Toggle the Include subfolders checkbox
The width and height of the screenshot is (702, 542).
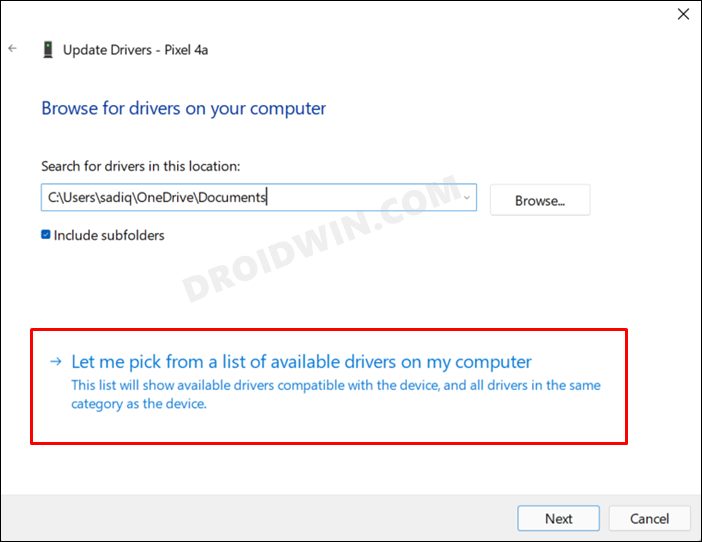click(46, 235)
